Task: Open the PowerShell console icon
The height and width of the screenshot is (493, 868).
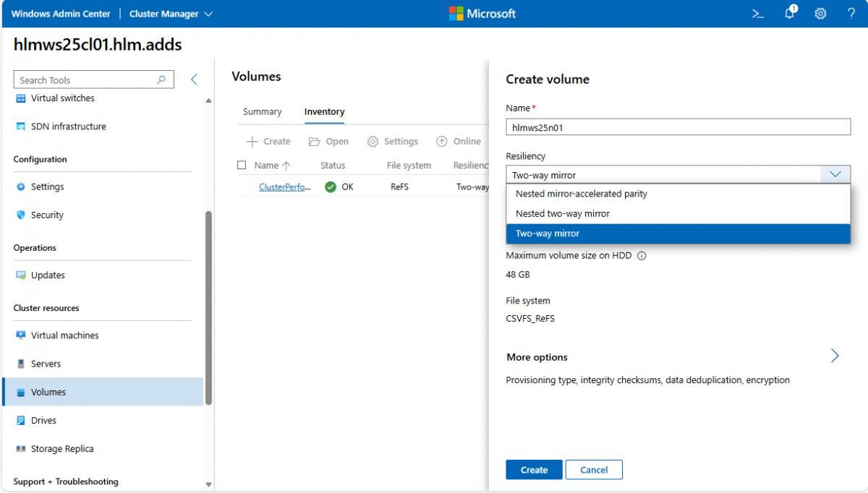Action: (757, 14)
